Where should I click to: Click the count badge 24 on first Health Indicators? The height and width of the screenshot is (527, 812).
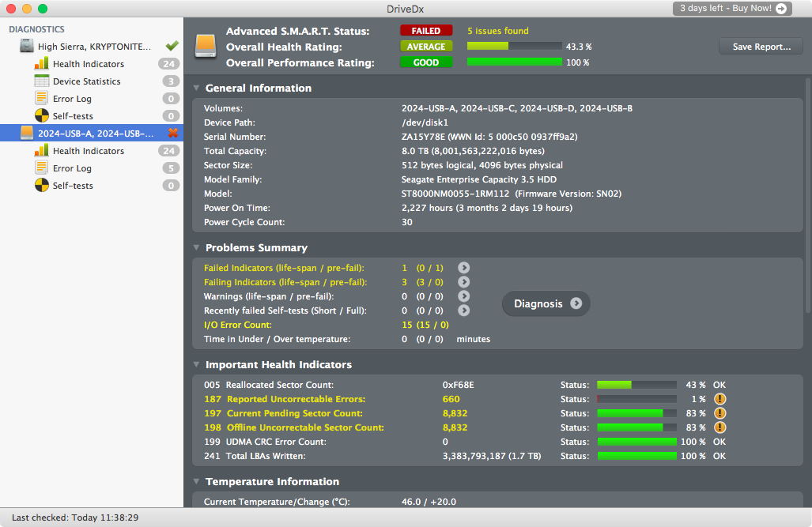169,64
